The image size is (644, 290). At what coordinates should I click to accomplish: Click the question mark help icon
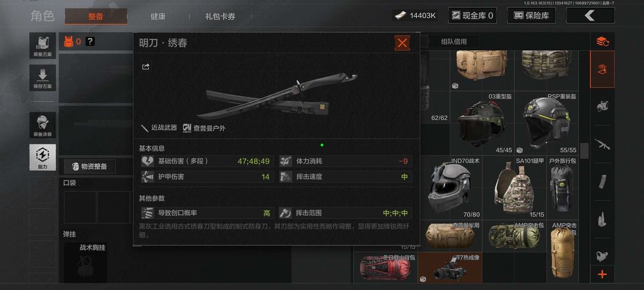(x=90, y=41)
